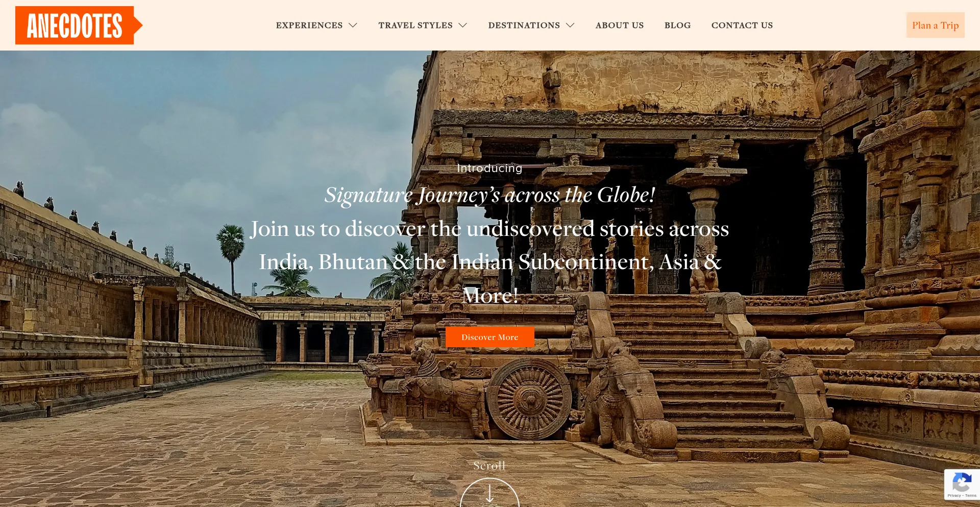Viewport: 980px width, 507px height.
Task: Click the Discover More button
Action: pyautogui.click(x=490, y=337)
